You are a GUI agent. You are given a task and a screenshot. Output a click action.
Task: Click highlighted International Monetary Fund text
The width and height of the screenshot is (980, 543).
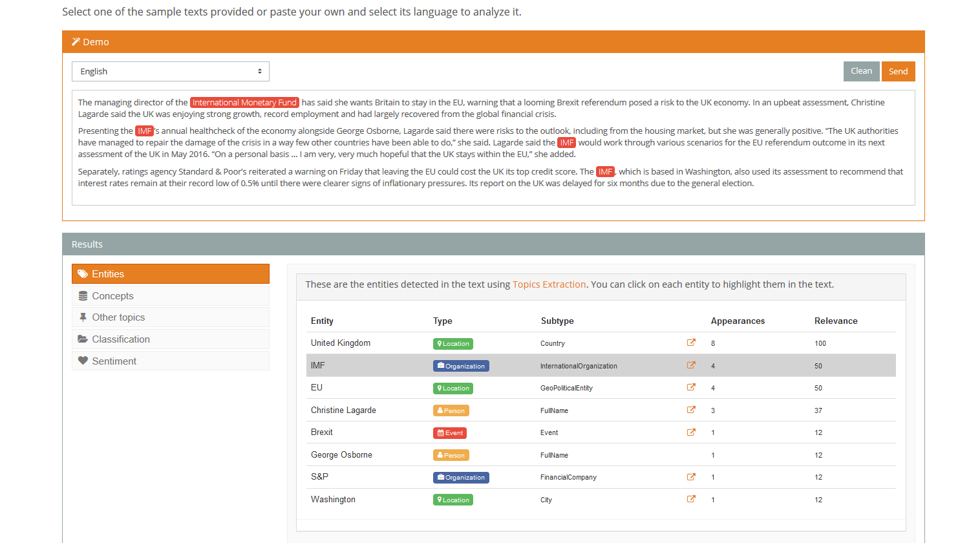pyautogui.click(x=244, y=102)
